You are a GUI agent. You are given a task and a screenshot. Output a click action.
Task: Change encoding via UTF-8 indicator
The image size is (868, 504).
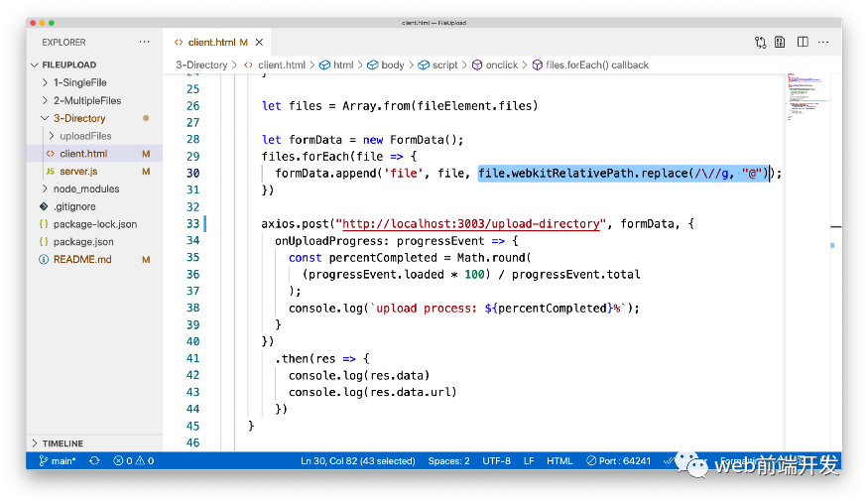click(x=496, y=460)
